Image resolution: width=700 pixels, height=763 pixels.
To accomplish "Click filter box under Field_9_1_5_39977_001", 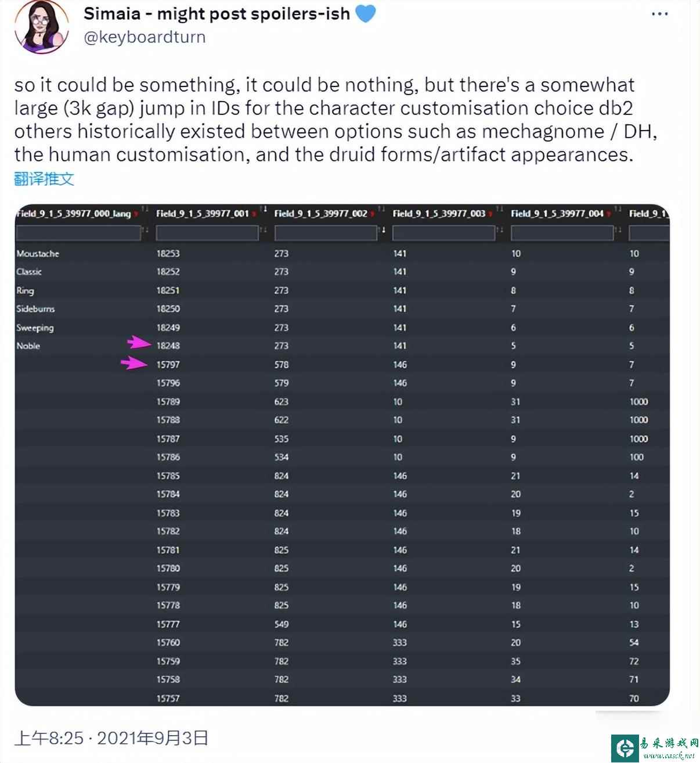I will pos(207,232).
